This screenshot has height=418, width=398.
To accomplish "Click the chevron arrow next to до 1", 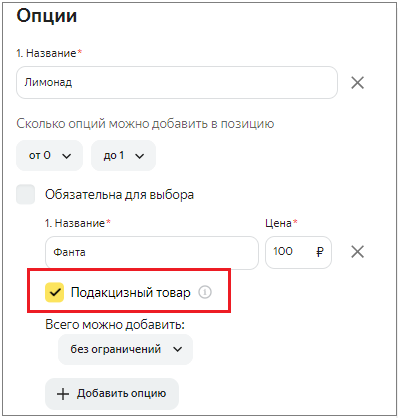I will pos(140,156).
